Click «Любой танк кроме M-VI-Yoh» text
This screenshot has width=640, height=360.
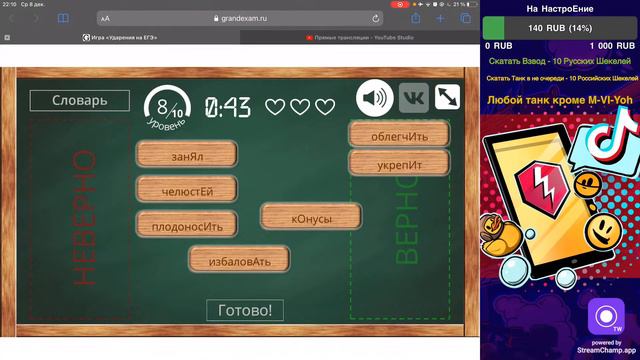pos(560,100)
